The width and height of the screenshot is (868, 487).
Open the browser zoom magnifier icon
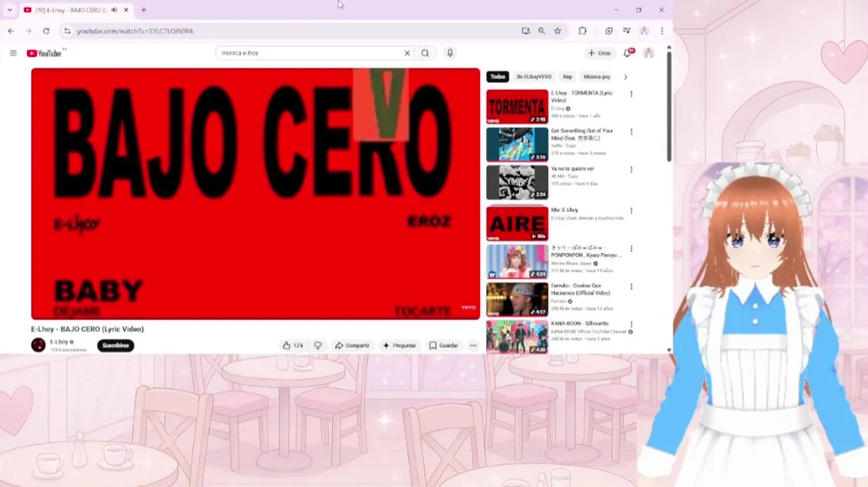point(541,30)
